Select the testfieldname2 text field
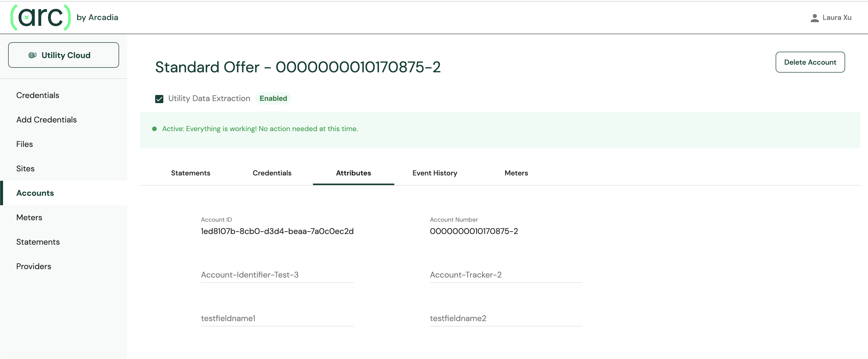868x359 pixels. [505, 318]
